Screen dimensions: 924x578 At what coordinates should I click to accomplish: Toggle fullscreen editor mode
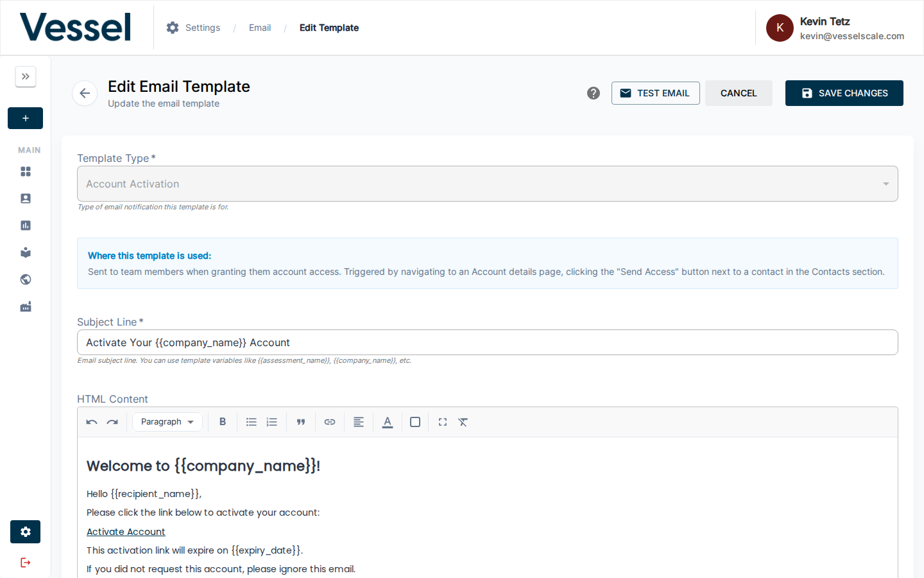tap(443, 422)
